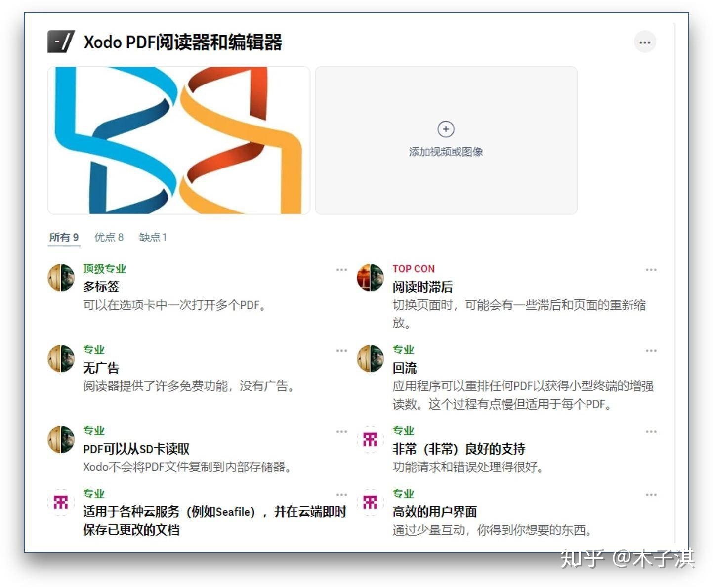Open options menu for 高效的用户界面 entry
The height and width of the screenshot is (588, 713).
pyautogui.click(x=651, y=495)
